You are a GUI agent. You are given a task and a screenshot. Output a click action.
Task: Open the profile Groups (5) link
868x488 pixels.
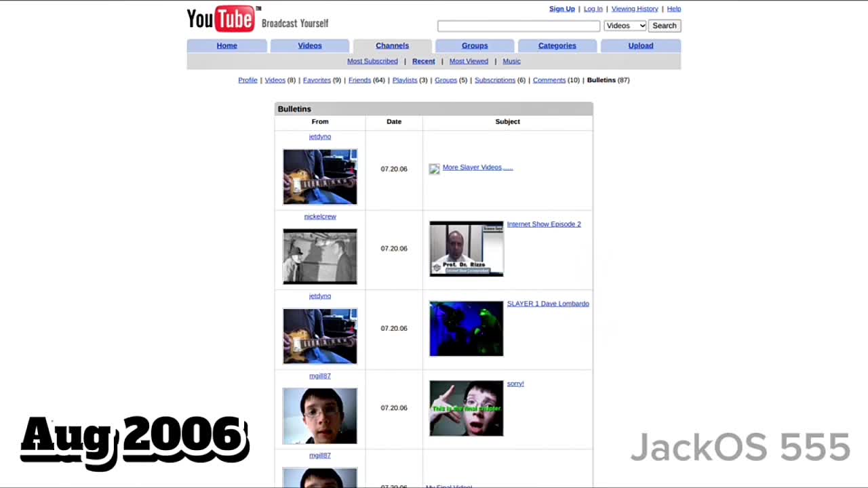click(x=446, y=80)
